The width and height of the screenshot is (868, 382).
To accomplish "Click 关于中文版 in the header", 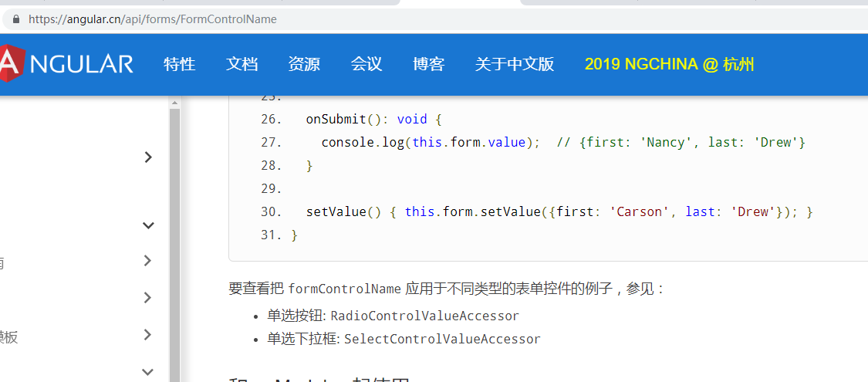I will [515, 64].
